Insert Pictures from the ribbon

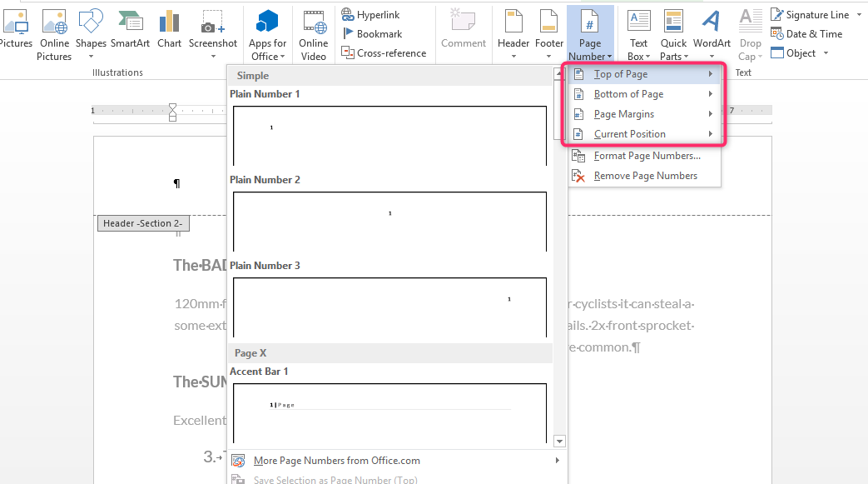click(x=16, y=30)
